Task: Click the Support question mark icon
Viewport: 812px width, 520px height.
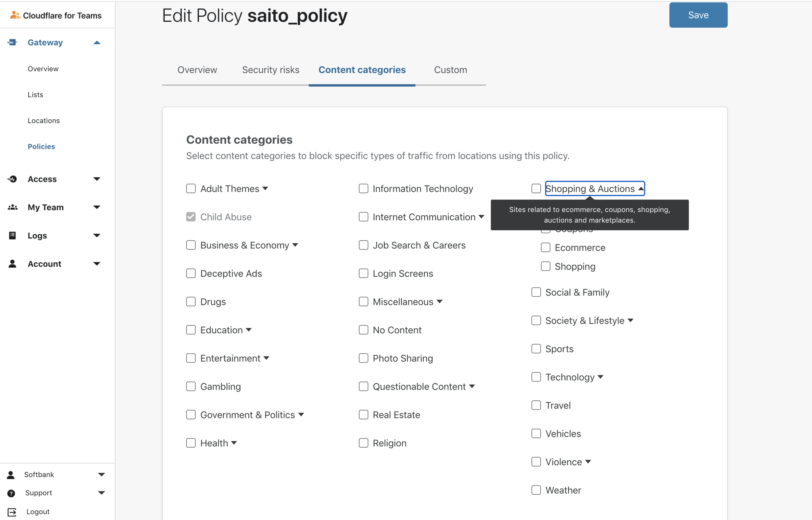Action: point(11,493)
